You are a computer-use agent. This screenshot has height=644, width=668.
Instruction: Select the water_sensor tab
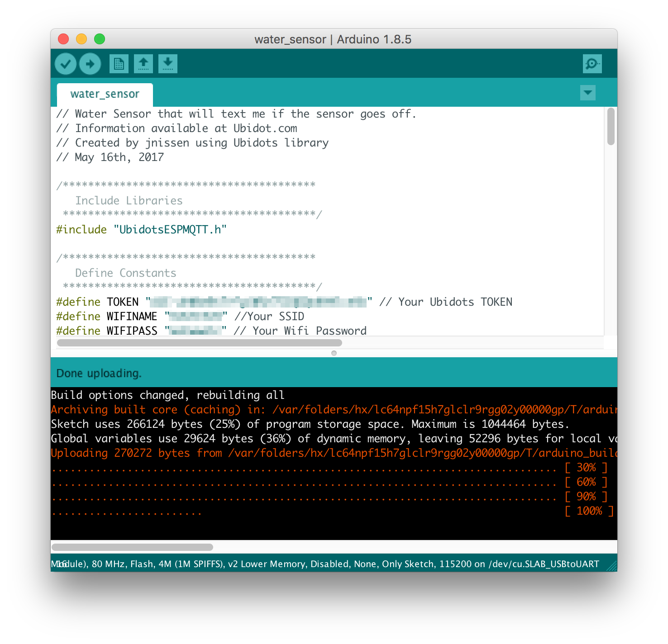[105, 94]
